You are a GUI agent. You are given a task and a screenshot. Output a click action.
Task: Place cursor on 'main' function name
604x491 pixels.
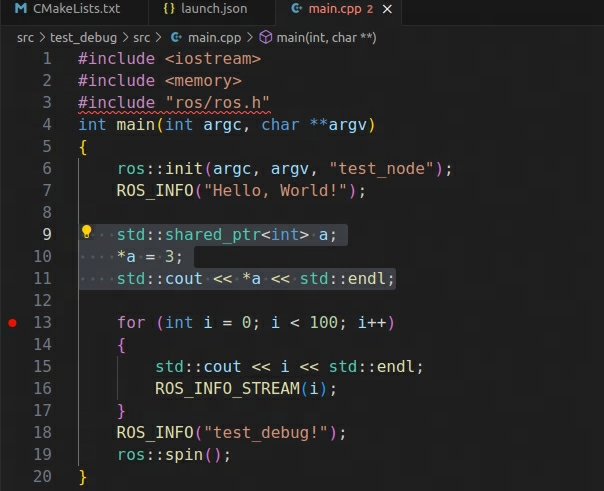(136, 125)
